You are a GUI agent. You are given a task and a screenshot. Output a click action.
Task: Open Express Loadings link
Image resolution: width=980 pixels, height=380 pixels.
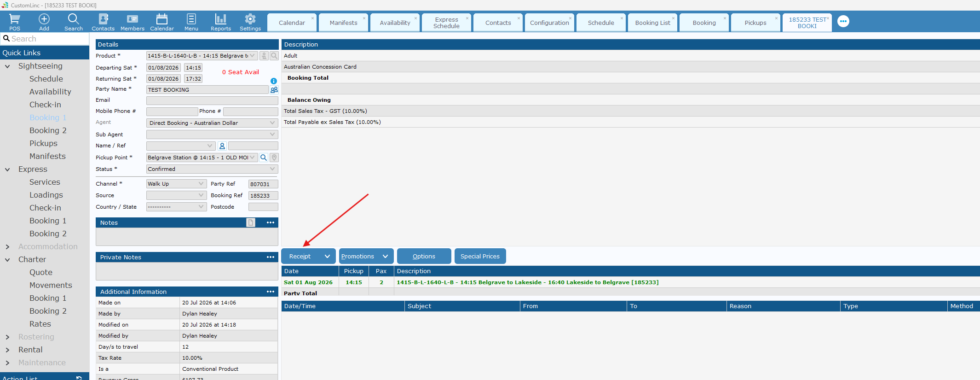46,195
